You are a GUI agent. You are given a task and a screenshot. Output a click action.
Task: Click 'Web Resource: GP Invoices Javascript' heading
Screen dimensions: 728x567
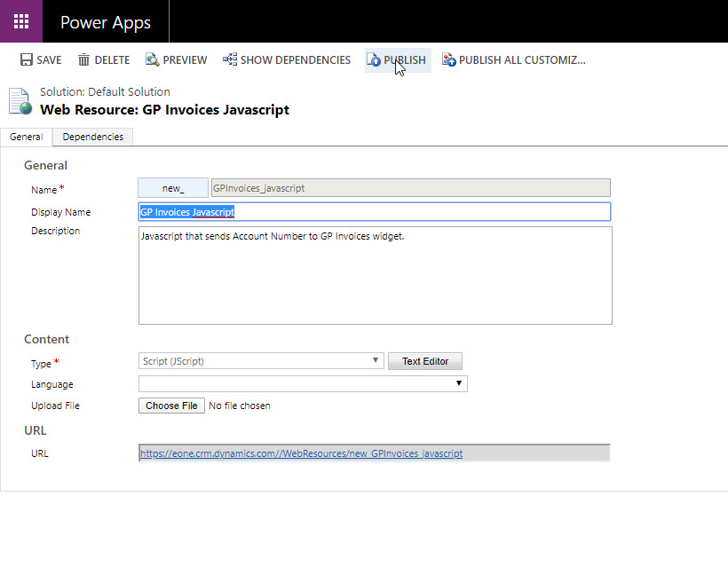click(x=164, y=110)
